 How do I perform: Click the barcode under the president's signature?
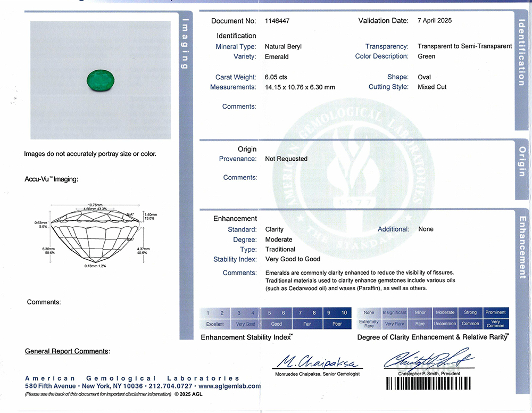click(x=428, y=383)
